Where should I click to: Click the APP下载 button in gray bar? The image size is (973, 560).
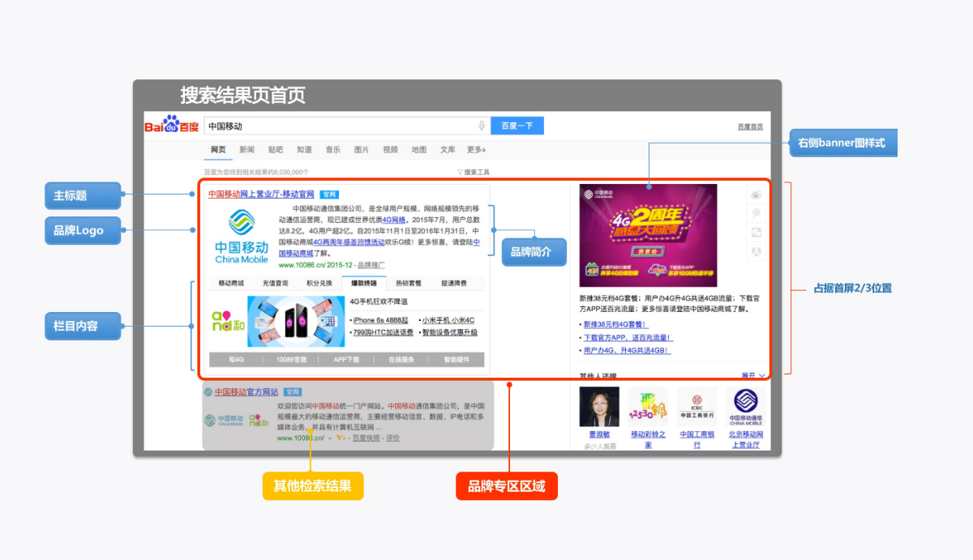pyautogui.click(x=346, y=359)
